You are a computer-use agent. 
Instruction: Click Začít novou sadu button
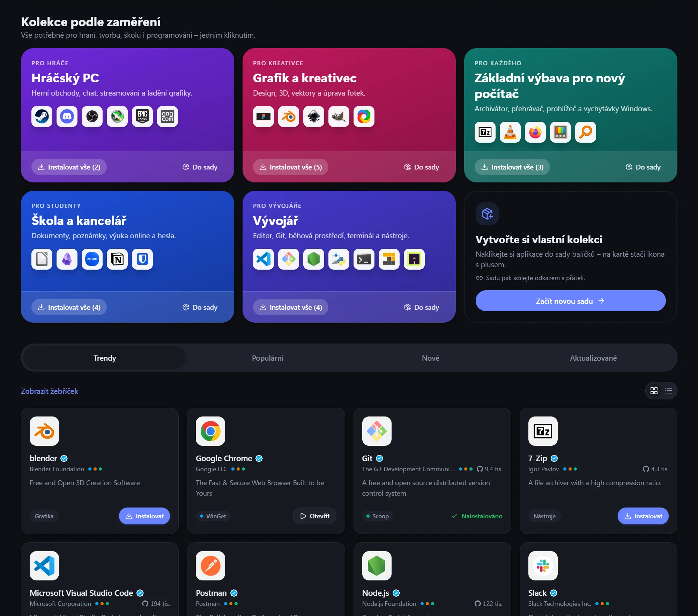point(571,301)
